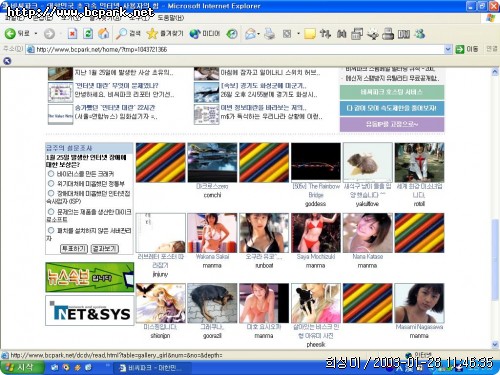This screenshot has width=500, height=375.
Task: Refresh the page with green arrows icon
Action: point(88,34)
